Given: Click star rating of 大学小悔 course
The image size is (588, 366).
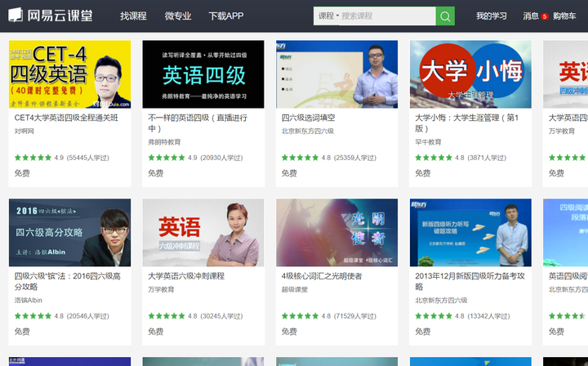Looking at the screenshot, I should click(x=433, y=158).
